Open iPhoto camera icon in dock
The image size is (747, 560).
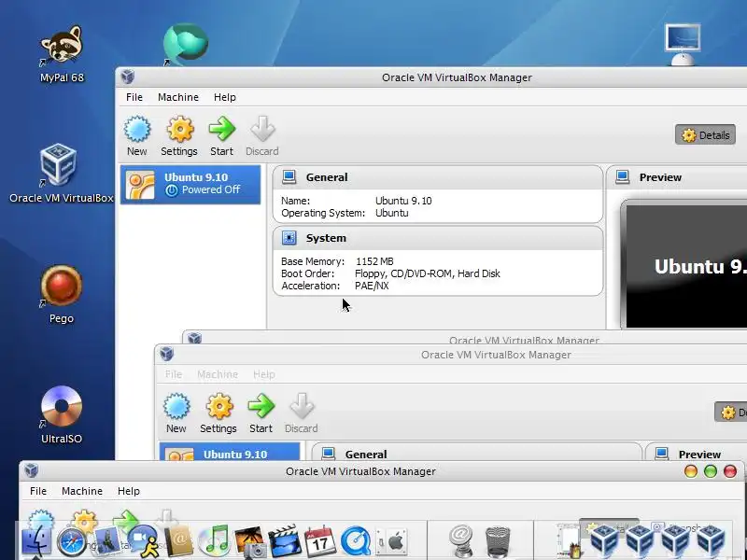coord(250,542)
